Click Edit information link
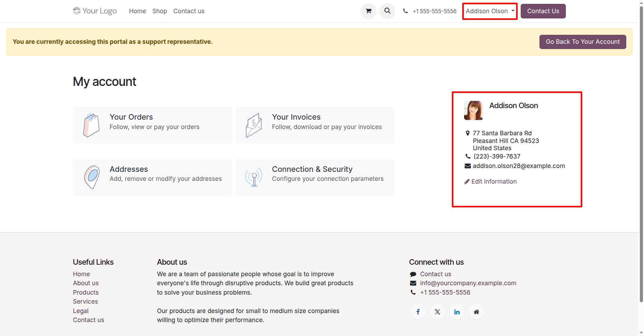Screen dimensions: 644x336 [x=494, y=182]
